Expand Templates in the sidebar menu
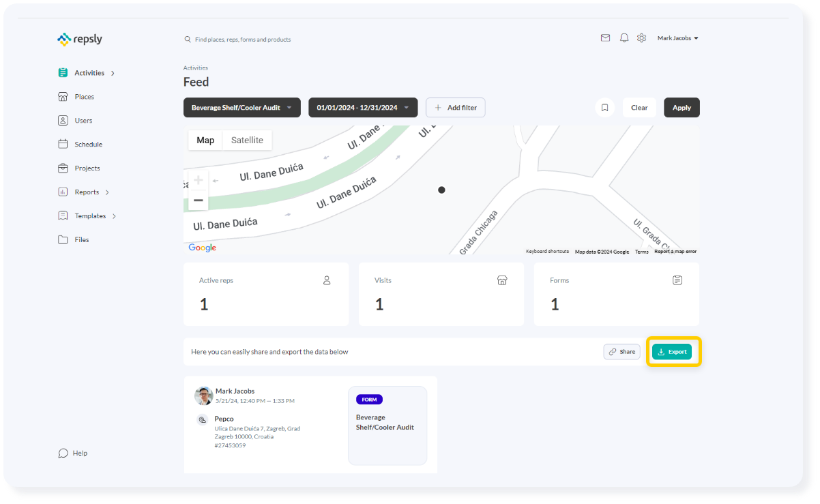The height and width of the screenshot is (504, 820). [x=62, y=216]
